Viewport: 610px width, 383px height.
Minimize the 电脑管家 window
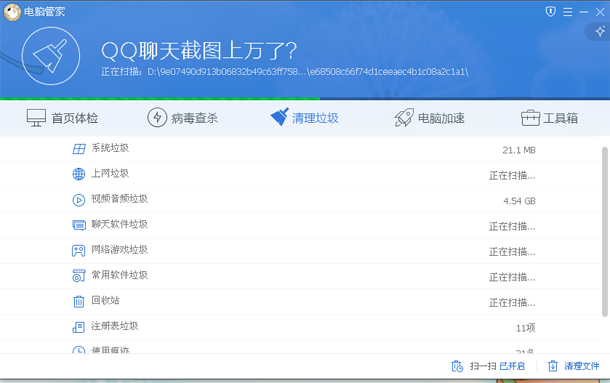(x=584, y=12)
